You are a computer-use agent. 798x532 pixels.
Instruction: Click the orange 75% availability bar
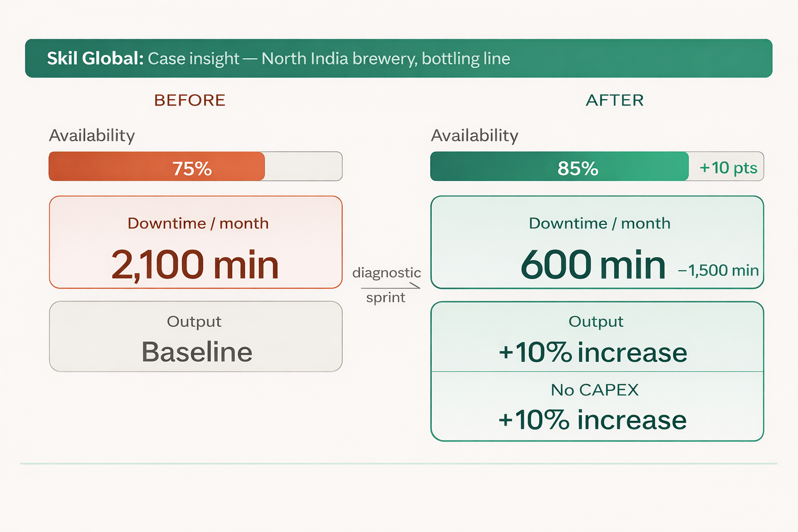click(157, 167)
